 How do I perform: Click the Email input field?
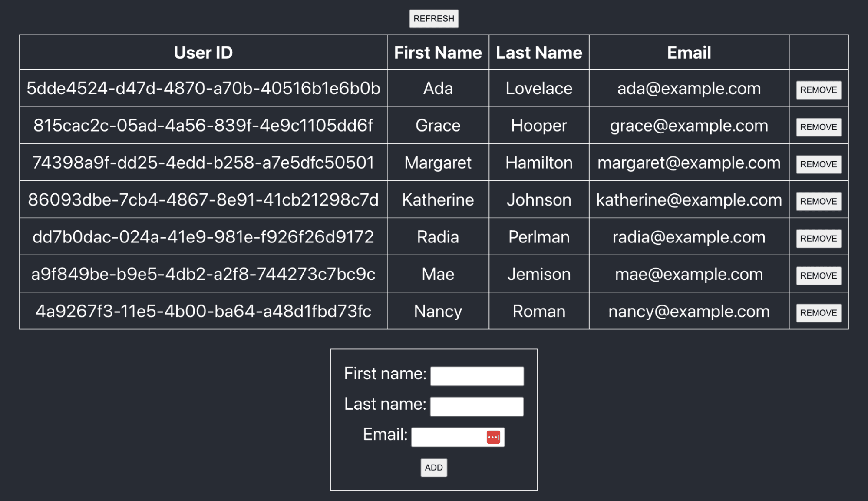[x=447, y=436]
